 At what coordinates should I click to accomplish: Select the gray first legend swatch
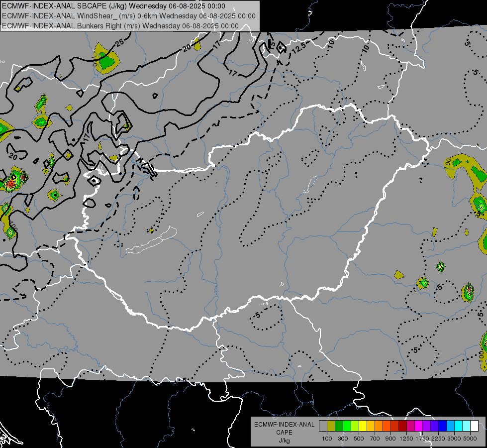[323, 426]
